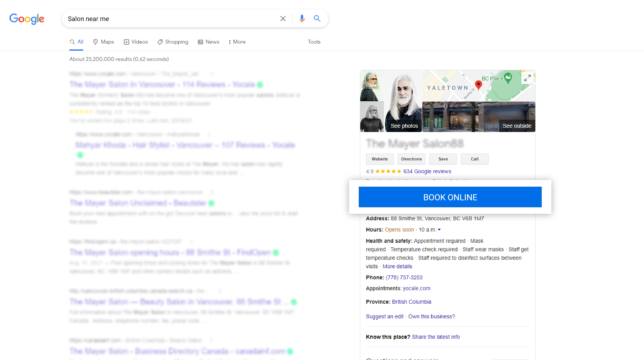Click Suggest an edit

[385, 316]
